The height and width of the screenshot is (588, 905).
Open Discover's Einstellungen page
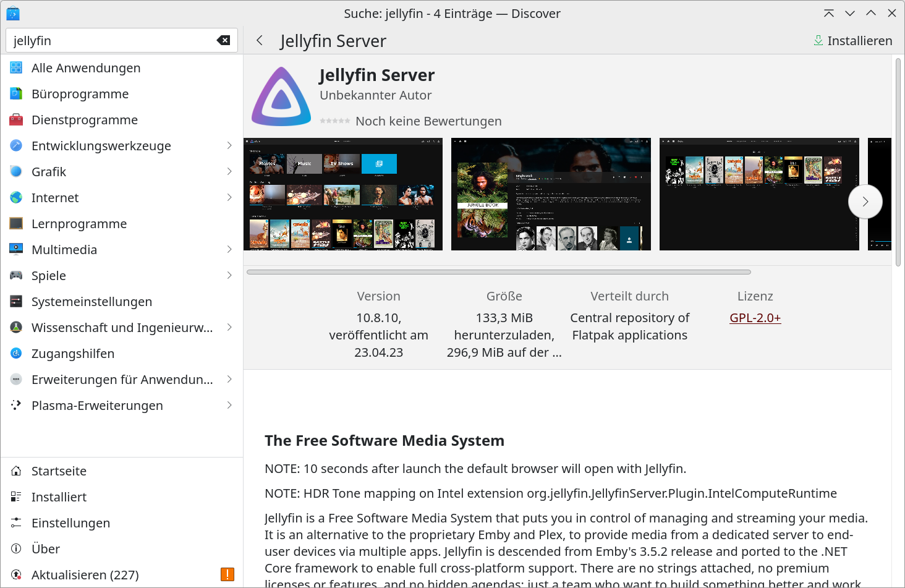[70, 522]
